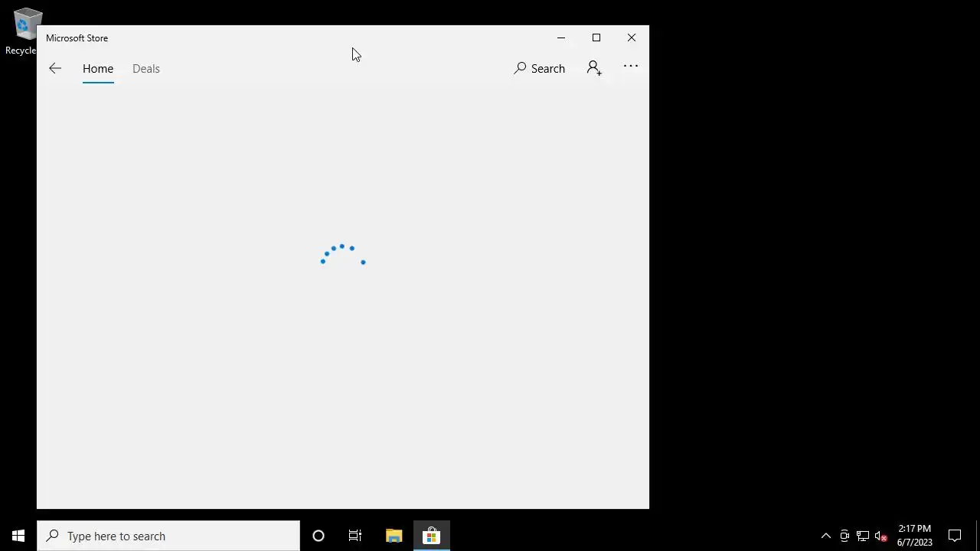The image size is (980, 551).
Task: Show hidden system tray icons
Action: [x=826, y=536]
